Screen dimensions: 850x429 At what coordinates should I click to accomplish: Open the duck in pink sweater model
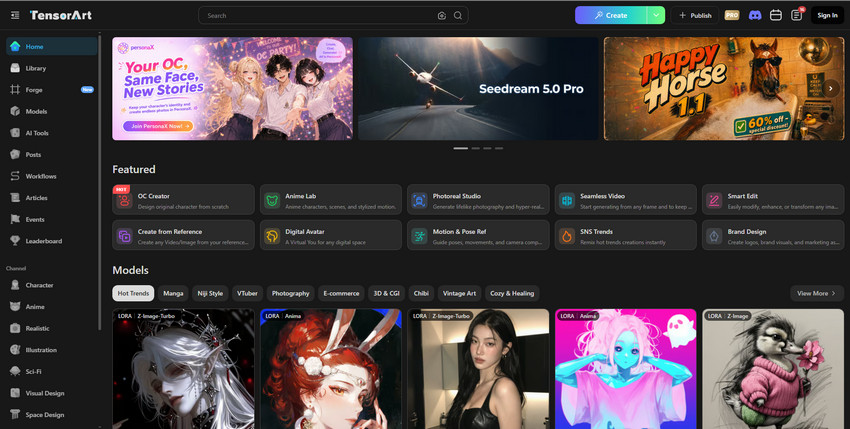point(773,369)
